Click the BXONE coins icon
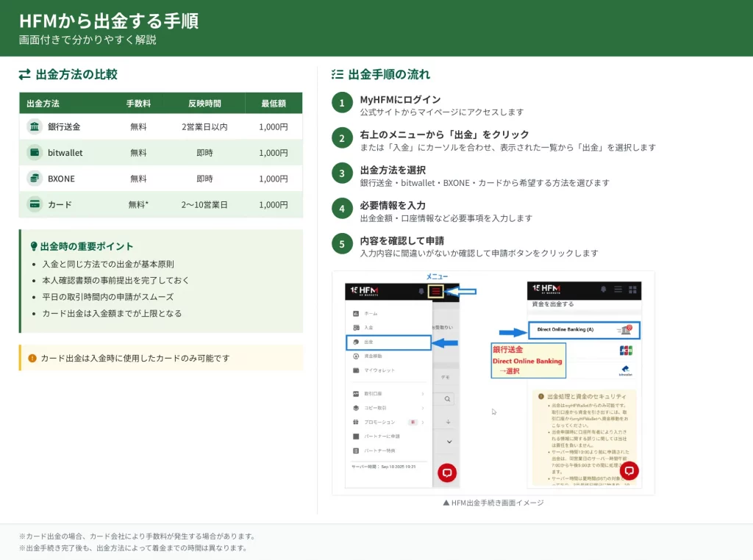 (x=35, y=179)
